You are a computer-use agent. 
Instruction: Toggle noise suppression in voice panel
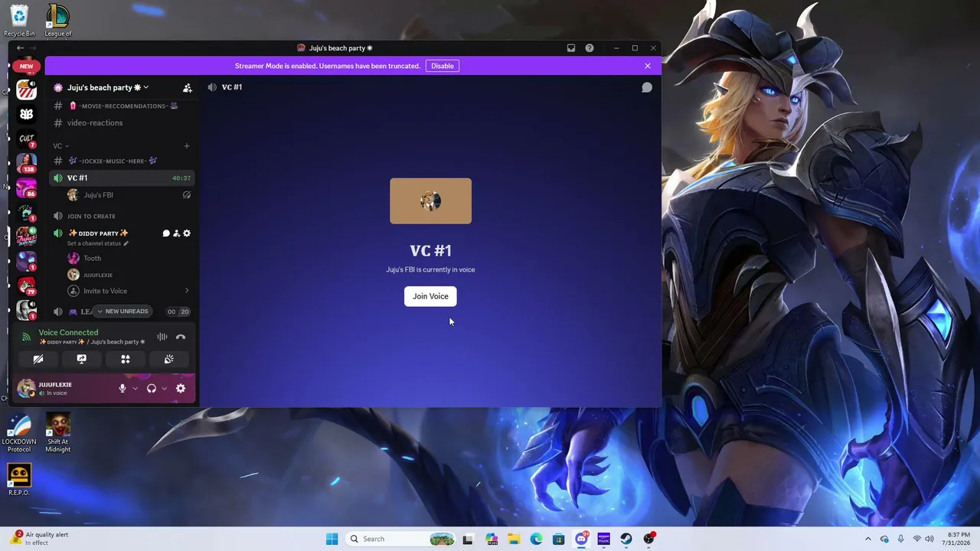pyautogui.click(x=162, y=337)
